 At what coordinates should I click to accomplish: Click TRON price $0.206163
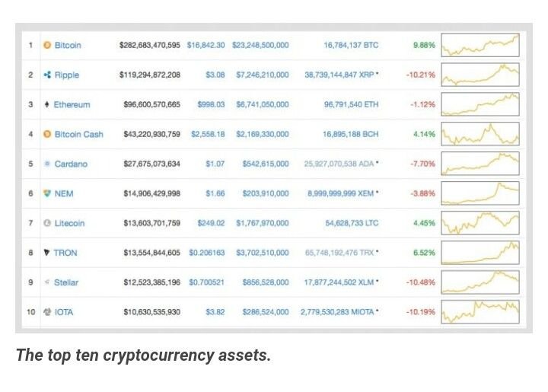pyautogui.click(x=207, y=253)
